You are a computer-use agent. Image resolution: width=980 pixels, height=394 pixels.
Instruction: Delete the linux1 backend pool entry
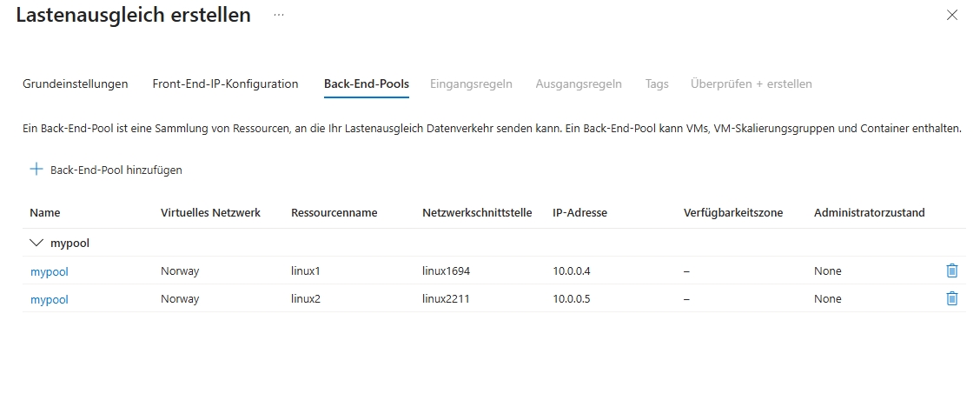point(951,271)
